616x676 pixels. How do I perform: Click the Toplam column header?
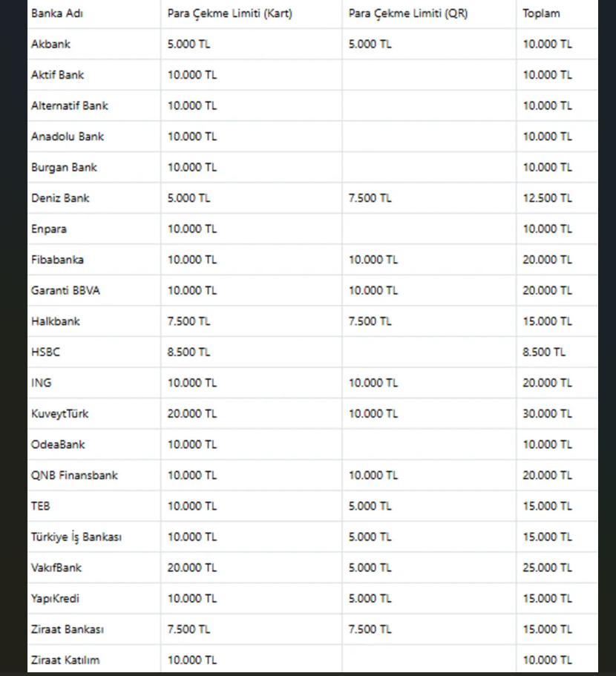[x=541, y=13]
